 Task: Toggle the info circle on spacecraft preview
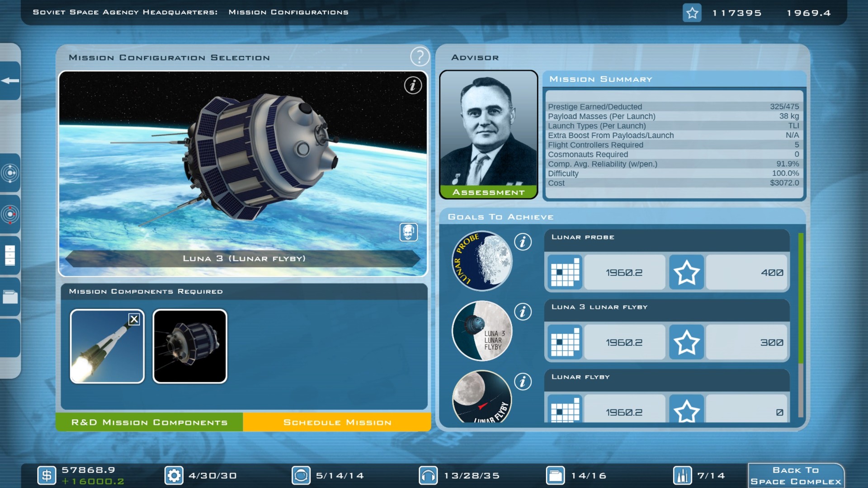coord(412,86)
